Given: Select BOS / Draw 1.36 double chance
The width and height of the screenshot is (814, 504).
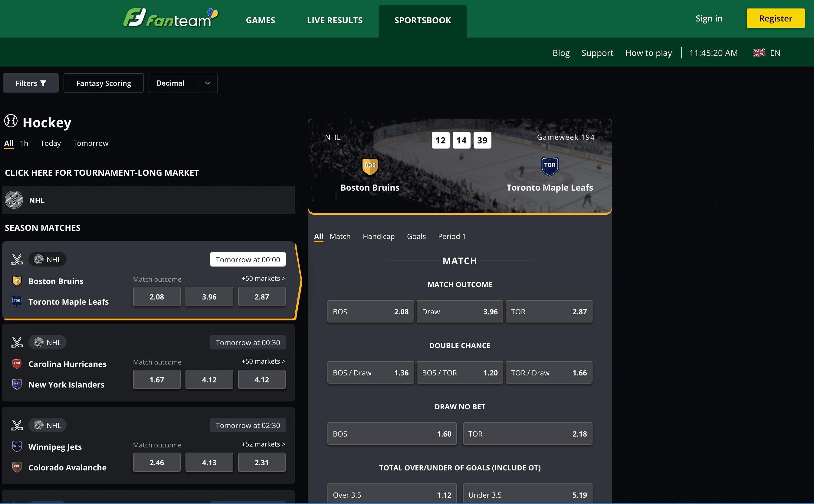Looking at the screenshot, I should 371,373.
